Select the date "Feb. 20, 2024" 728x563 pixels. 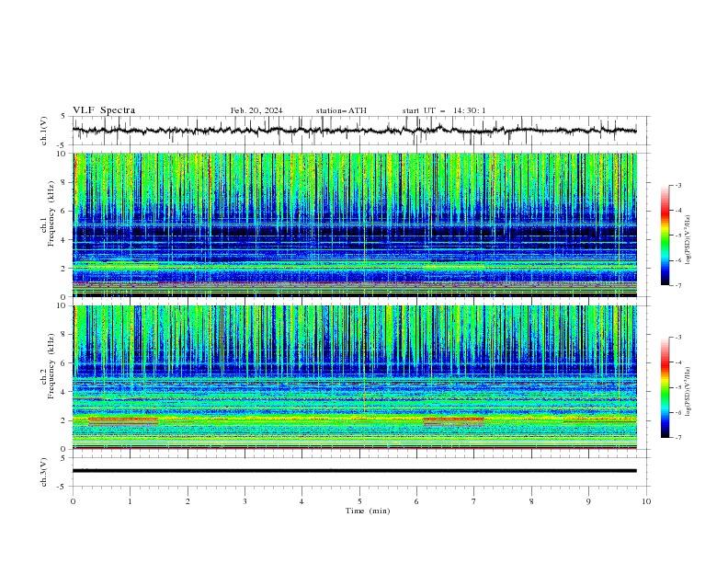(256, 110)
